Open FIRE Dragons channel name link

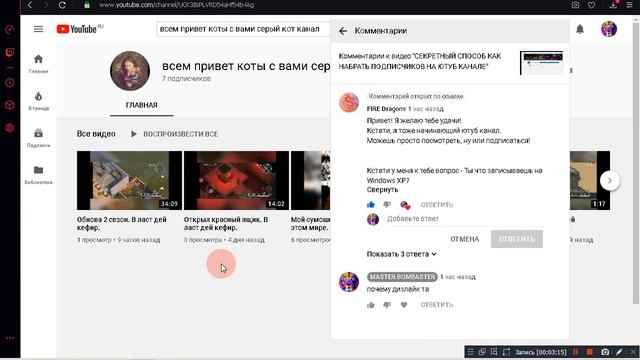click(x=386, y=109)
